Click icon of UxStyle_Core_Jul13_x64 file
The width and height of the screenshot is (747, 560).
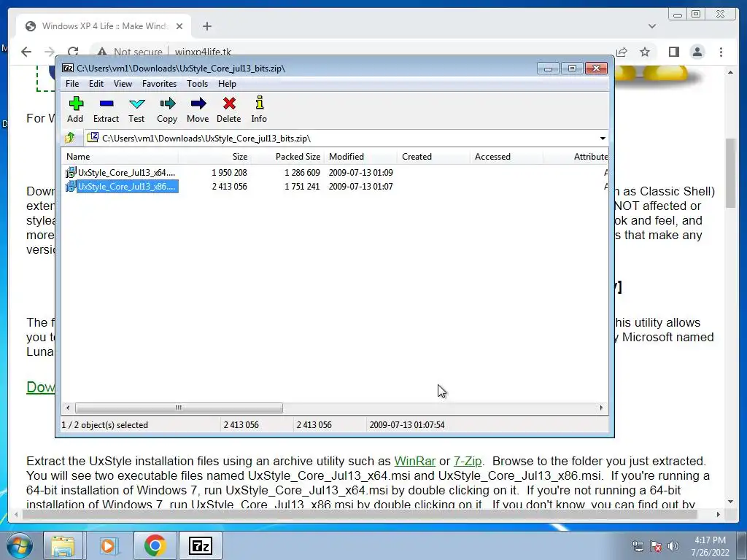(71, 172)
